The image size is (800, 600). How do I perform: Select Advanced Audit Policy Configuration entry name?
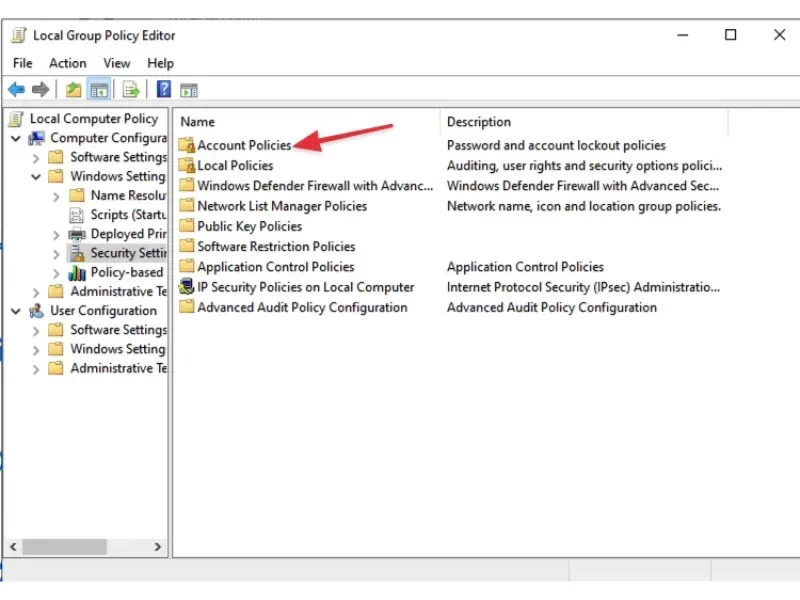(x=302, y=307)
